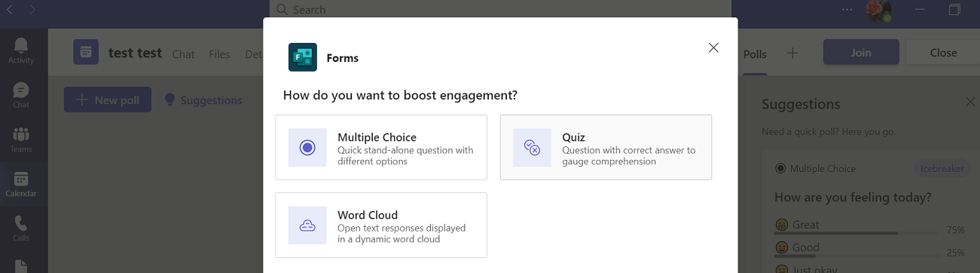Click 'How do you want to boost engagement?' heading
980x273 pixels.
[400, 95]
